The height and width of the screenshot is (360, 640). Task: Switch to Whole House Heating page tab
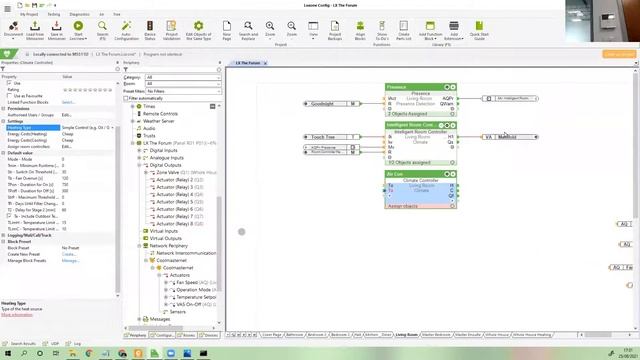pos(532,335)
